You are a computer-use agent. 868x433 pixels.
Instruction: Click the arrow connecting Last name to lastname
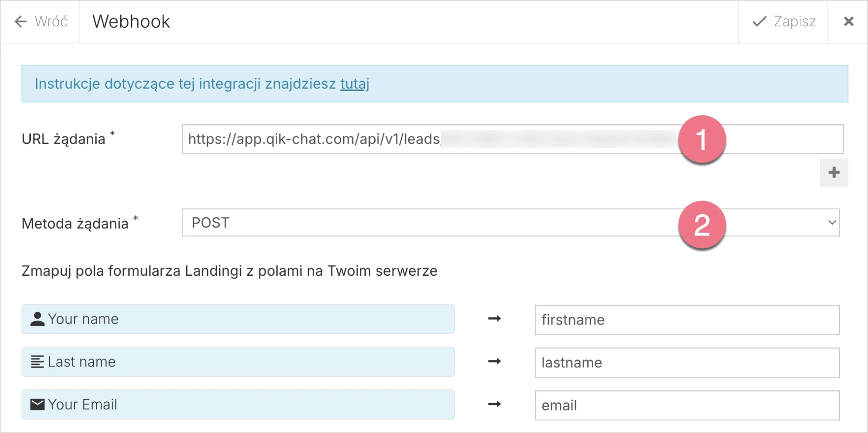(x=495, y=361)
